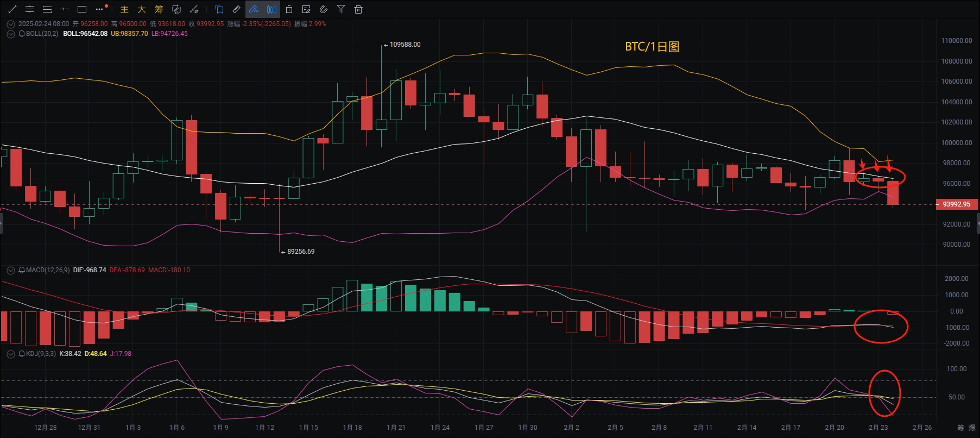Click the 振幅 2.99% amplitude value
The image size is (980, 438).
click(x=310, y=24)
